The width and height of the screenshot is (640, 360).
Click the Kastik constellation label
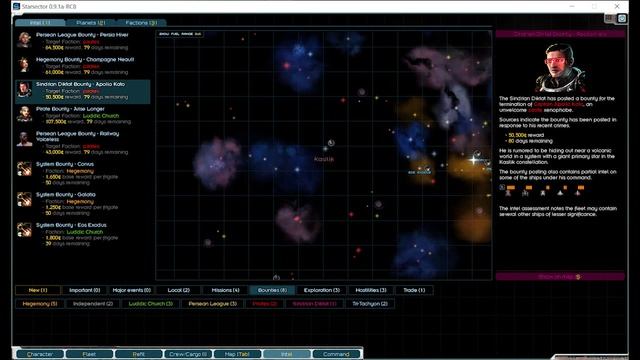tap(324, 159)
